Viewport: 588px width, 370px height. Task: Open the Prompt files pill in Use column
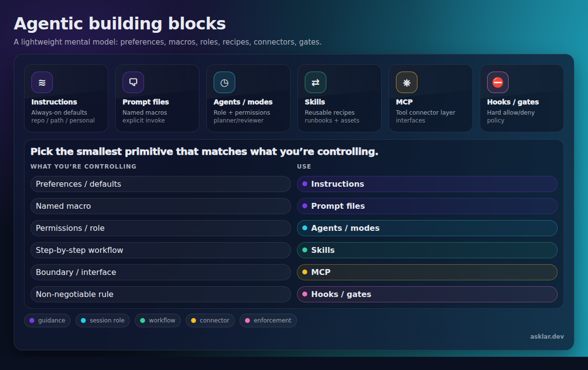coord(427,206)
